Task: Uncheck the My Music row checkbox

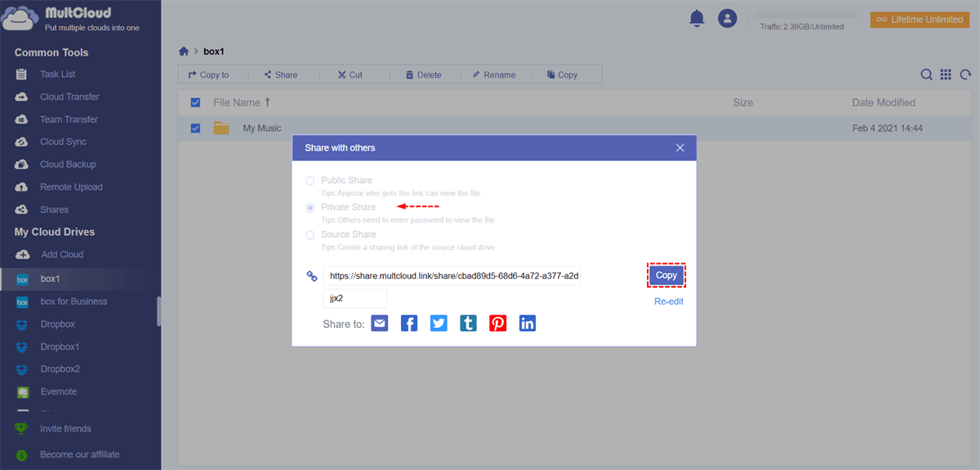Action: [x=195, y=128]
